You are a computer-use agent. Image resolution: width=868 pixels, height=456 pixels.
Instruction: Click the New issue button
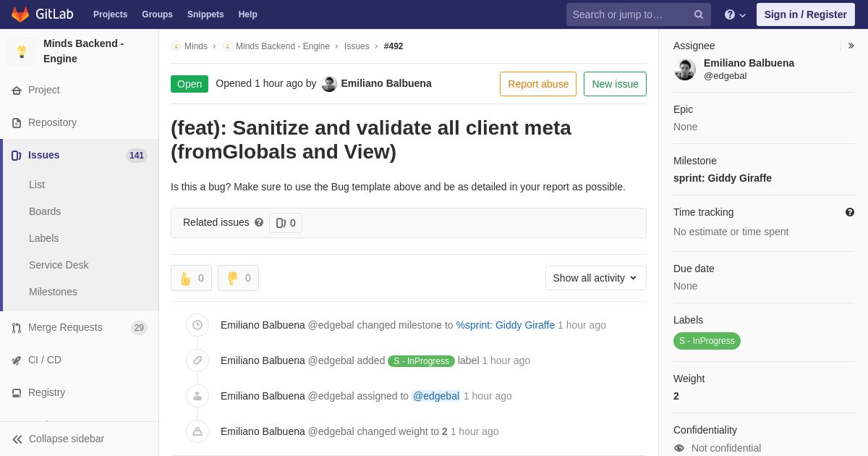[x=615, y=84]
